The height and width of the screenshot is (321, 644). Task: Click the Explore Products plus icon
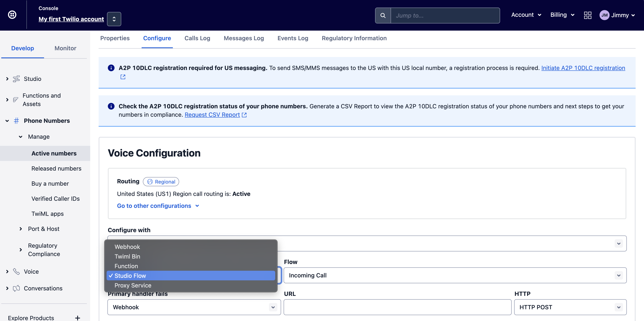(77, 318)
